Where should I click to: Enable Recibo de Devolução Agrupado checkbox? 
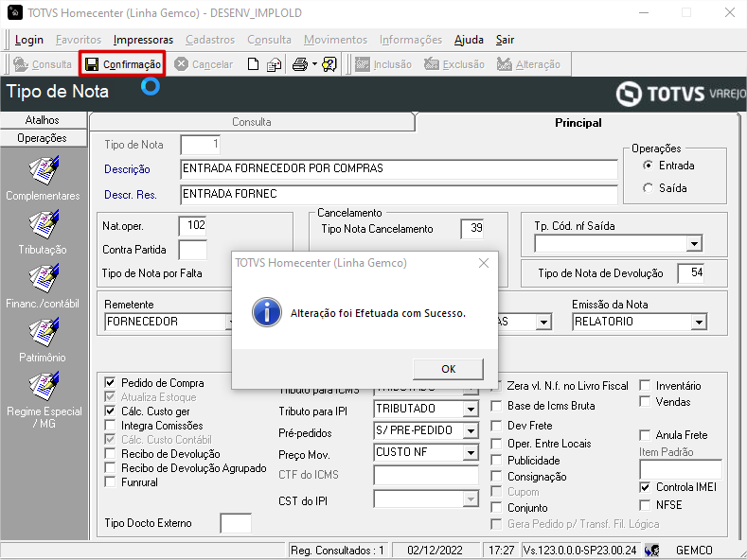pos(110,468)
